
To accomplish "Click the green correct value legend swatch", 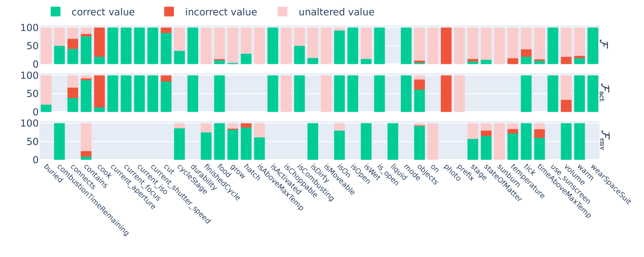I will pyautogui.click(x=55, y=12).
